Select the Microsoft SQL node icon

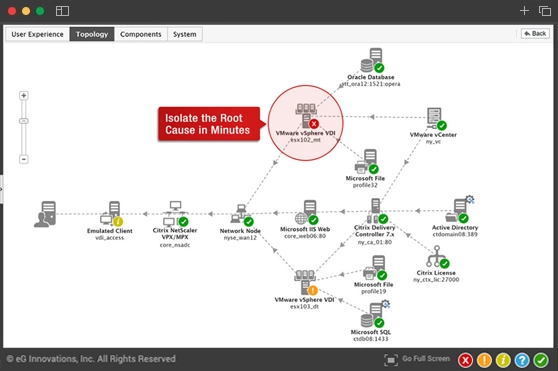click(374, 315)
